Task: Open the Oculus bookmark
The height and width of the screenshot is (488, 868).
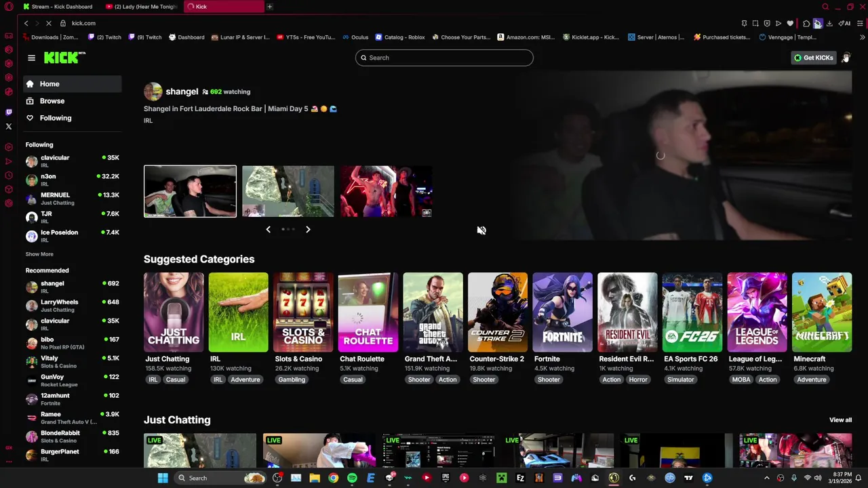Action: 355,37
